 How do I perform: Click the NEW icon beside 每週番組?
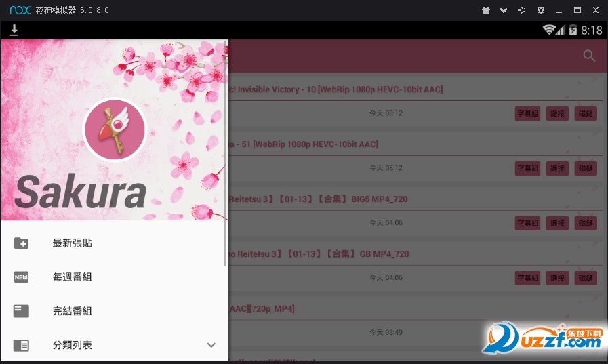pos(21,277)
